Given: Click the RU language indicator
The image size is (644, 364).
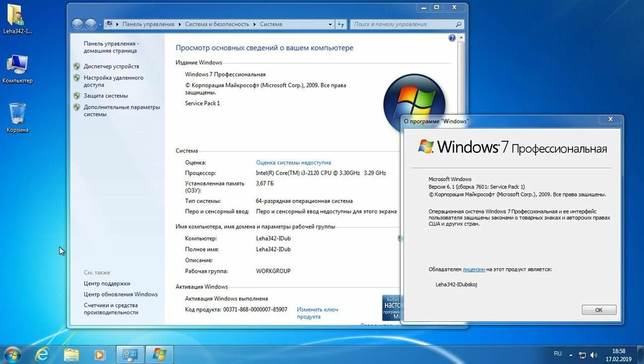Looking at the screenshot, I should (558, 354).
